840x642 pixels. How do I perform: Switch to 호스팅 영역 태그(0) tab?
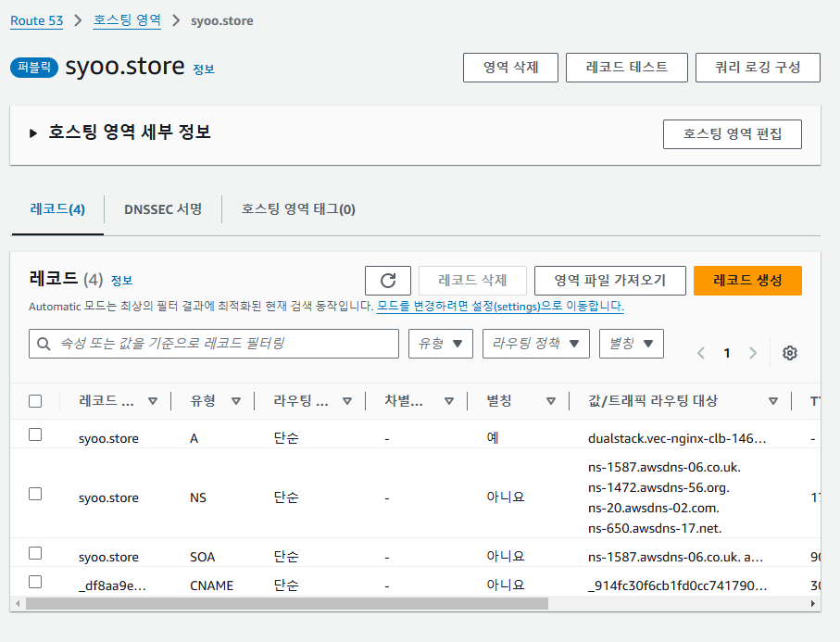[x=298, y=209]
